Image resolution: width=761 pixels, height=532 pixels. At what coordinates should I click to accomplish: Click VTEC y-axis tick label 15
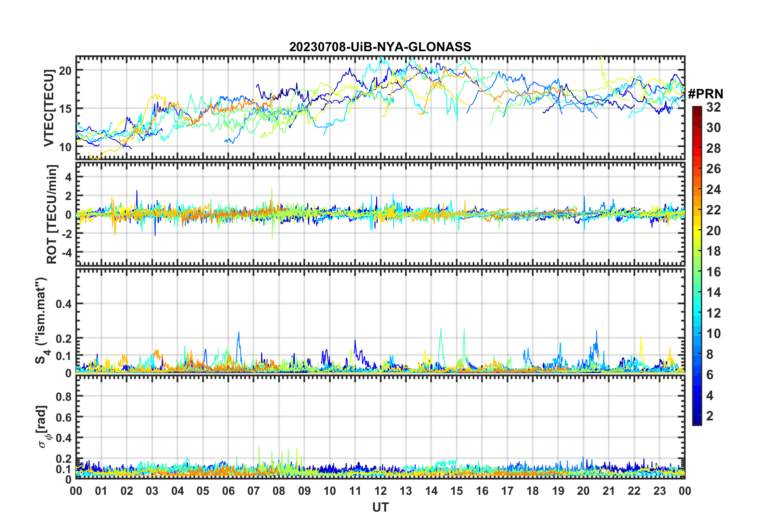(65, 109)
